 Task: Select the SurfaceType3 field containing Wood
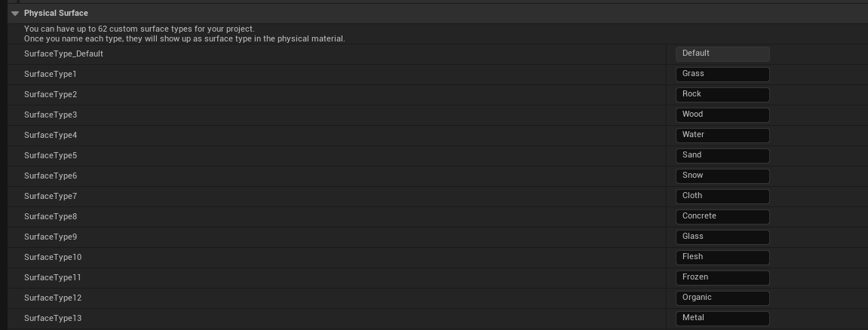pos(722,115)
